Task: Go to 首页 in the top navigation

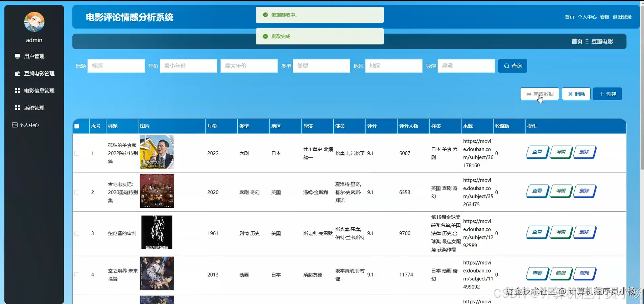Action: [570, 17]
